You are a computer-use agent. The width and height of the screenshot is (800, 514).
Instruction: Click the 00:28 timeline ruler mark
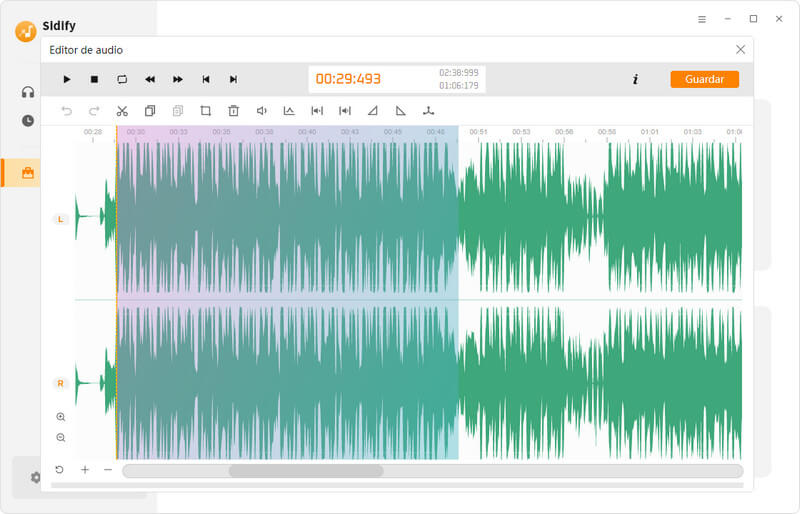coord(93,132)
